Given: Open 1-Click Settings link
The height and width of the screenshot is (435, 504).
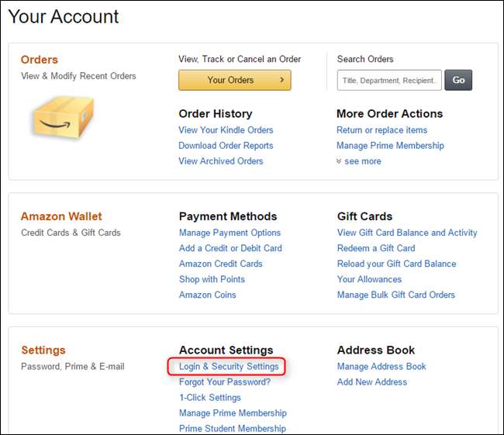Looking at the screenshot, I should click(x=210, y=397).
